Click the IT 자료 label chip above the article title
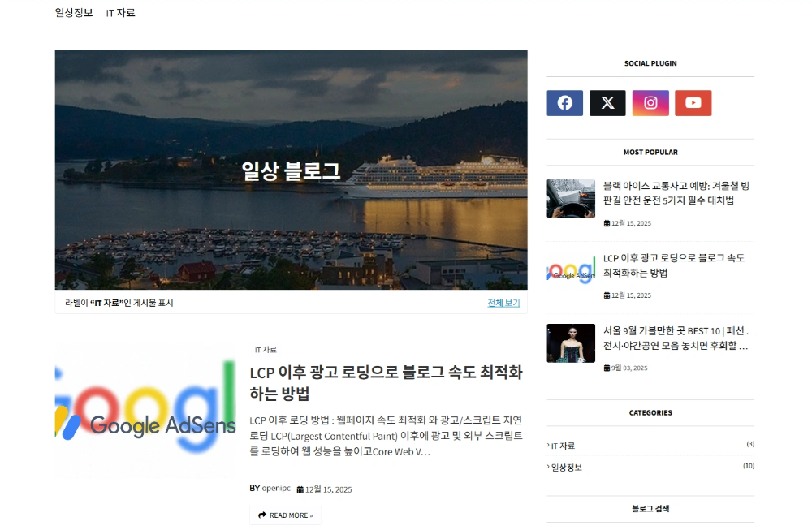Screen dimensions: 812x530 [x=266, y=349]
